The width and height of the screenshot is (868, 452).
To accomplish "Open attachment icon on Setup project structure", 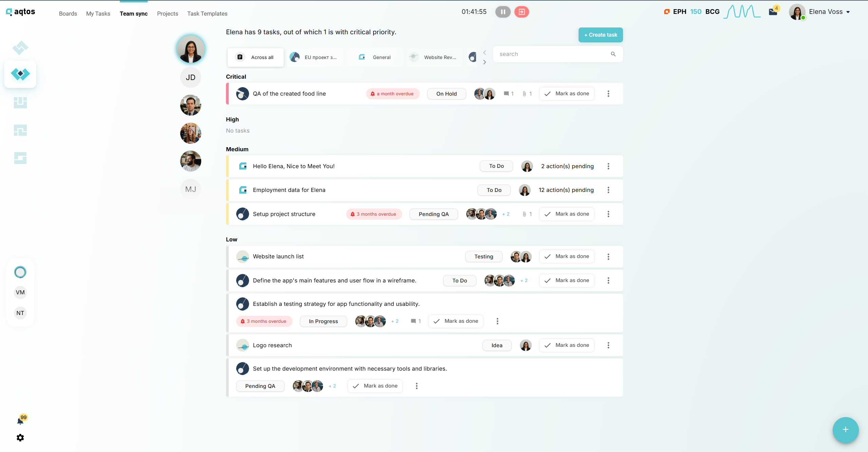I will click(x=527, y=214).
